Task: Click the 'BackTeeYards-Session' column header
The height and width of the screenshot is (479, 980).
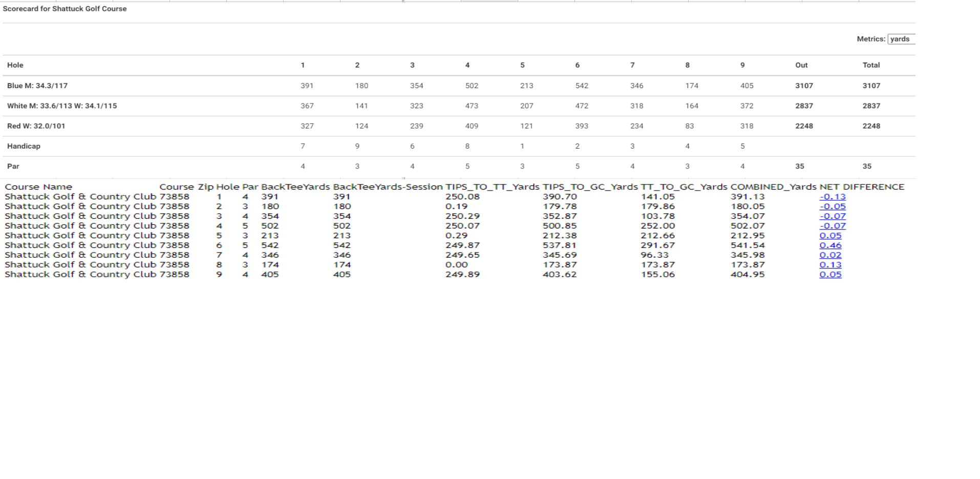Action: (388, 187)
